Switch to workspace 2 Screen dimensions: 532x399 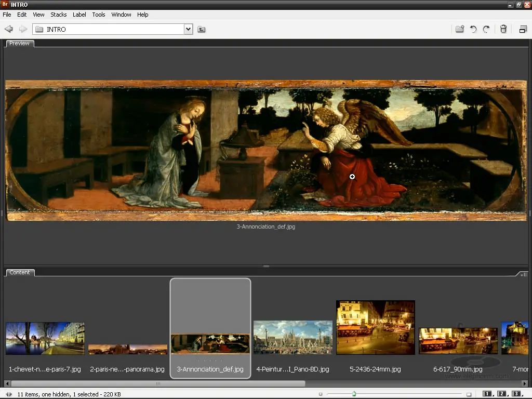click(502, 394)
